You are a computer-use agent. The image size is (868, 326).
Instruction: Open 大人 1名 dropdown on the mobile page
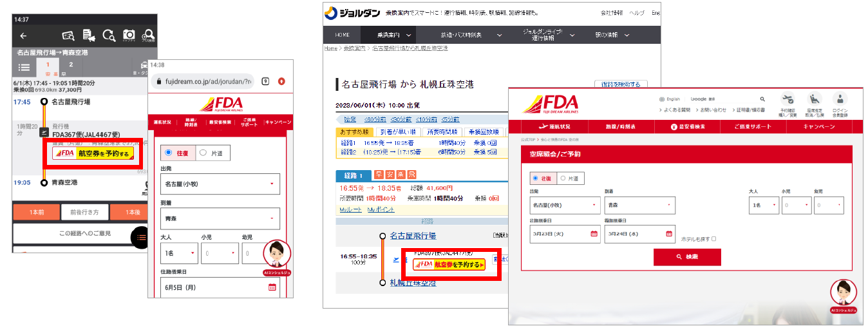pos(178,253)
